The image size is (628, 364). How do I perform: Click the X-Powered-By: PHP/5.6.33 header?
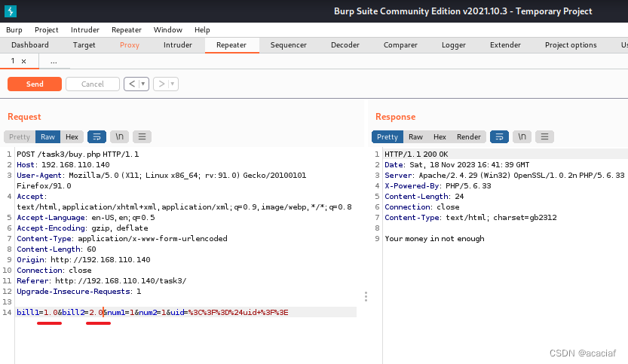(x=438, y=186)
